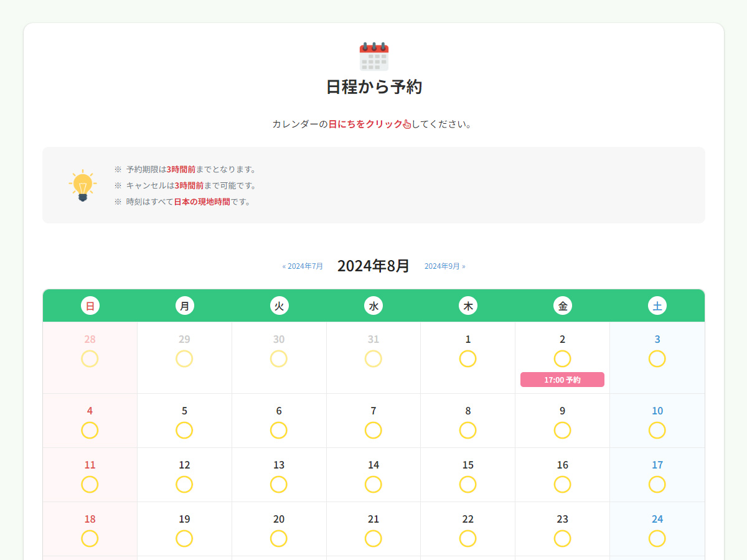The height and width of the screenshot is (560, 747).
Task: Toggle the circle on August 20
Action: 279,538
